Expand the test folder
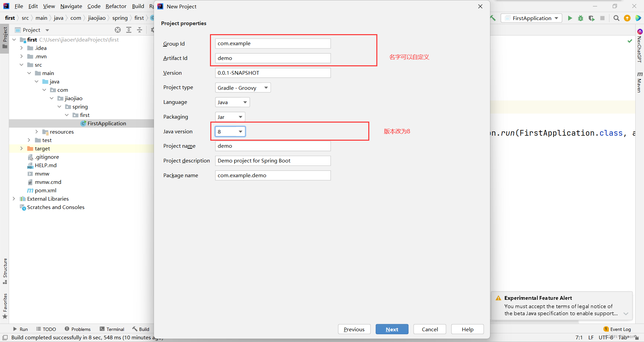This screenshot has height=342, width=644. coord(29,140)
